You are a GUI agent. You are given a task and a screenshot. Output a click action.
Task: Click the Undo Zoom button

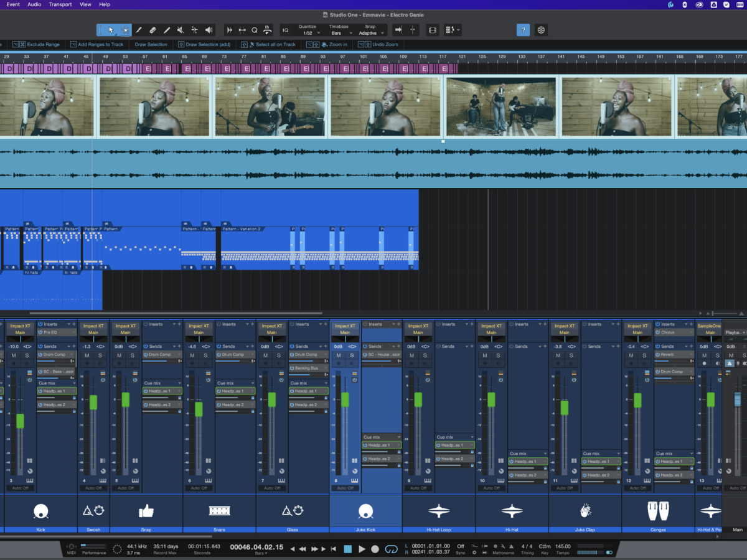click(382, 45)
